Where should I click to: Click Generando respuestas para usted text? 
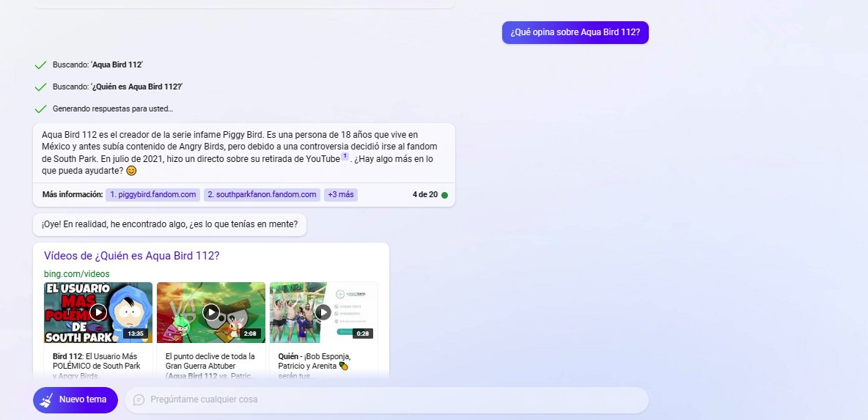113,109
